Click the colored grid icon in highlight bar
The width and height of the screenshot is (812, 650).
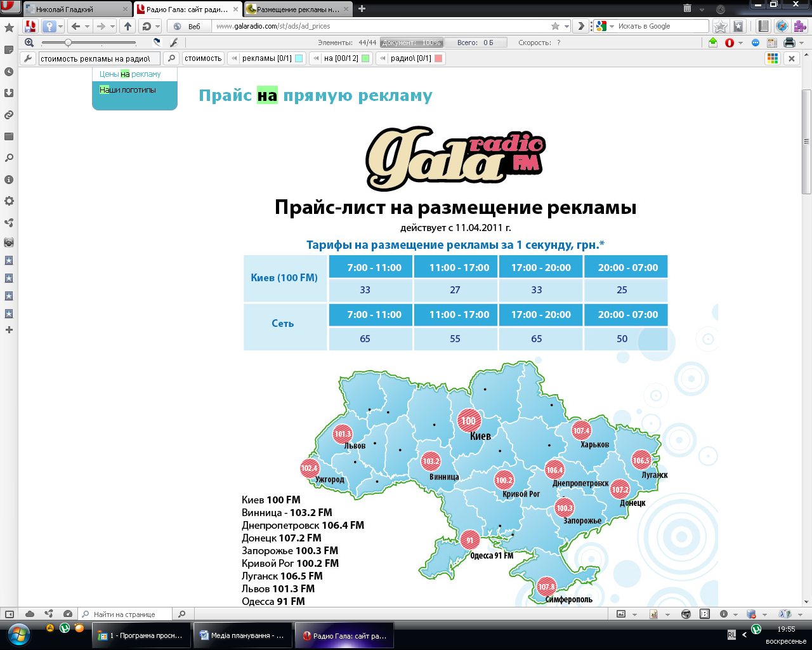pos(772,58)
